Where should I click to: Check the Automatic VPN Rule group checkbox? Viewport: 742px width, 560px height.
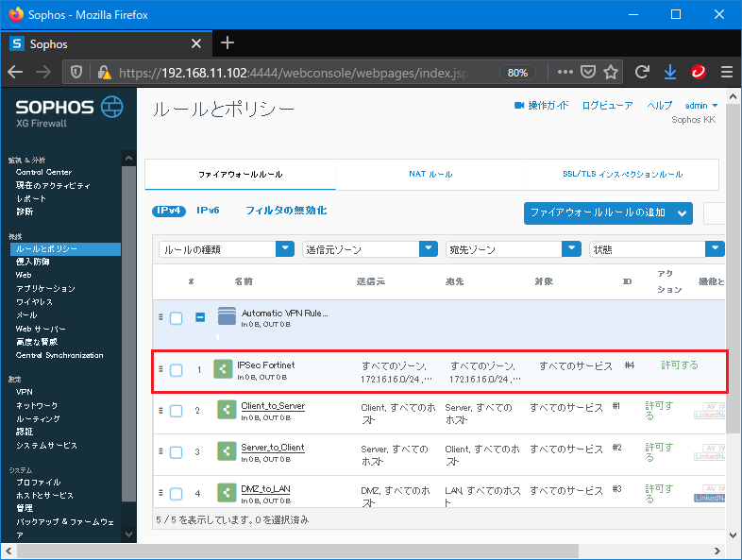[176, 318]
